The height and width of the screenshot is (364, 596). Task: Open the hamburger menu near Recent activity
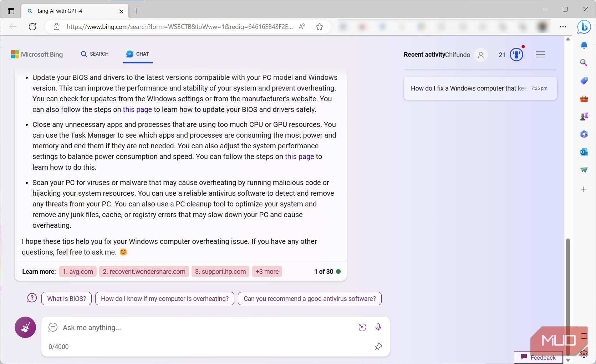[540, 54]
